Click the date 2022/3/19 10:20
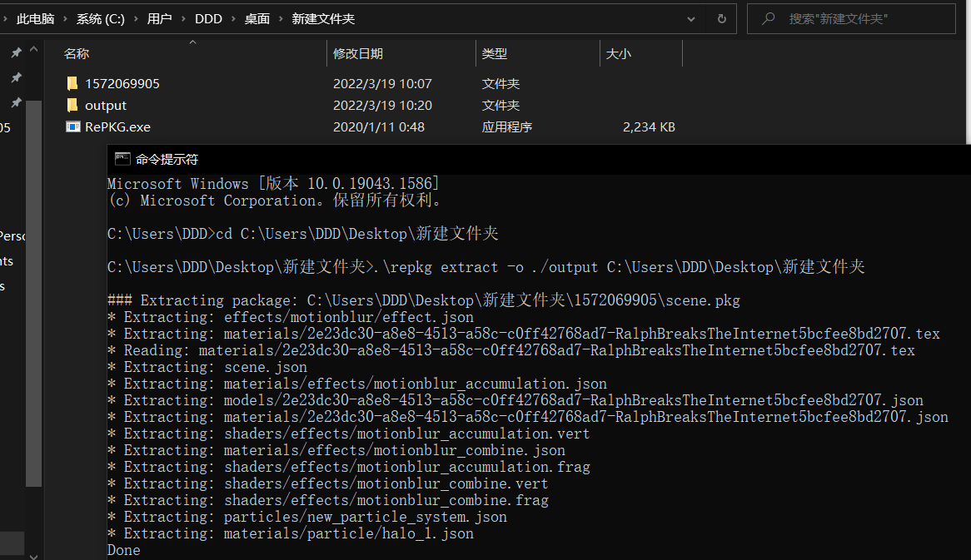971x560 pixels. point(382,105)
